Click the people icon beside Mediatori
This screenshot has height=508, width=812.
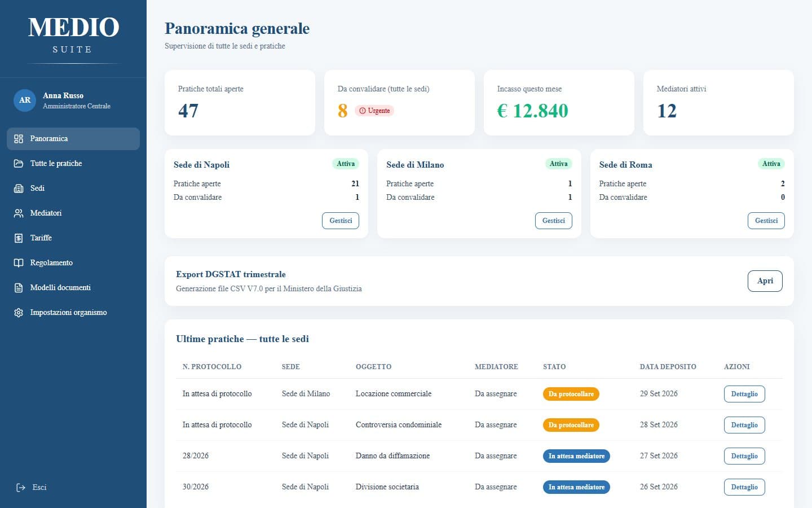click(19, 213)
